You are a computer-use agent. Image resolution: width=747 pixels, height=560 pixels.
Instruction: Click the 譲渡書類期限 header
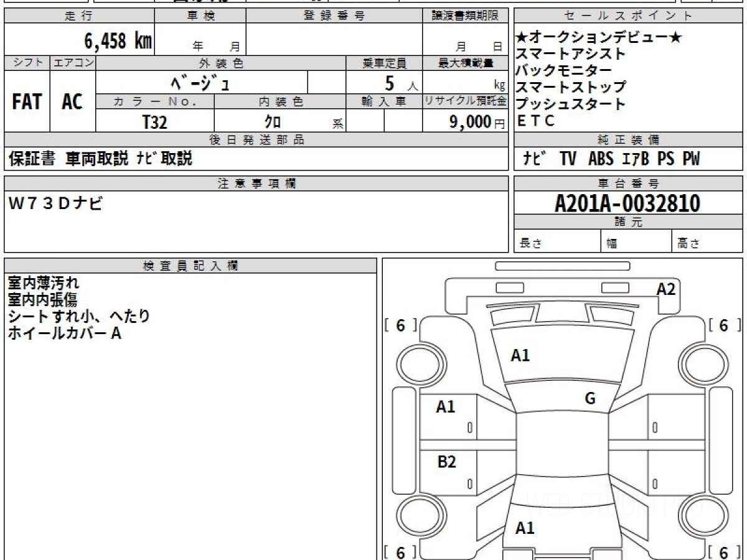[465, 17]
